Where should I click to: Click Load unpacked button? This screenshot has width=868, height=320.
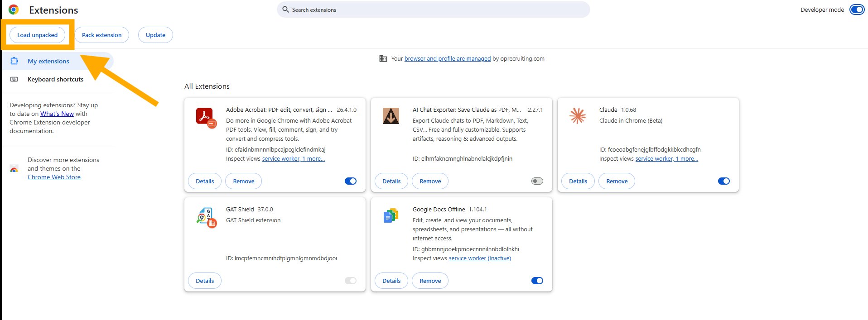[38, 35]
